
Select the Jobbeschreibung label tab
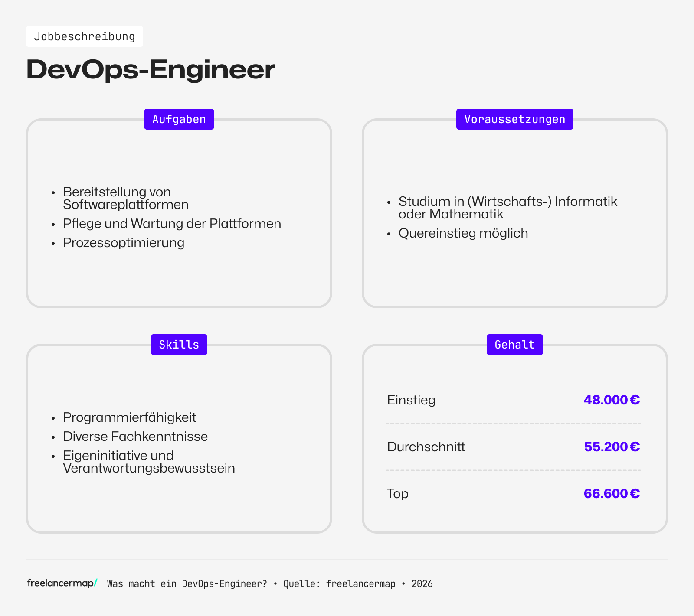coord(85,36)
